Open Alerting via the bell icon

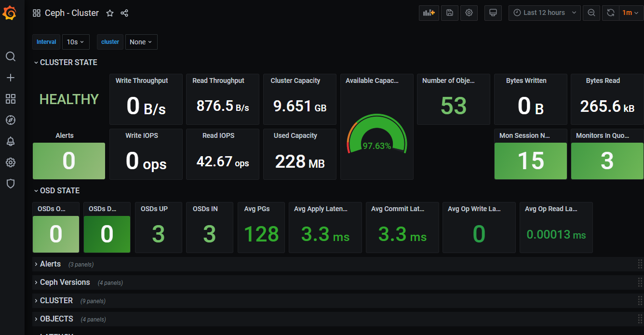point(11,141)
